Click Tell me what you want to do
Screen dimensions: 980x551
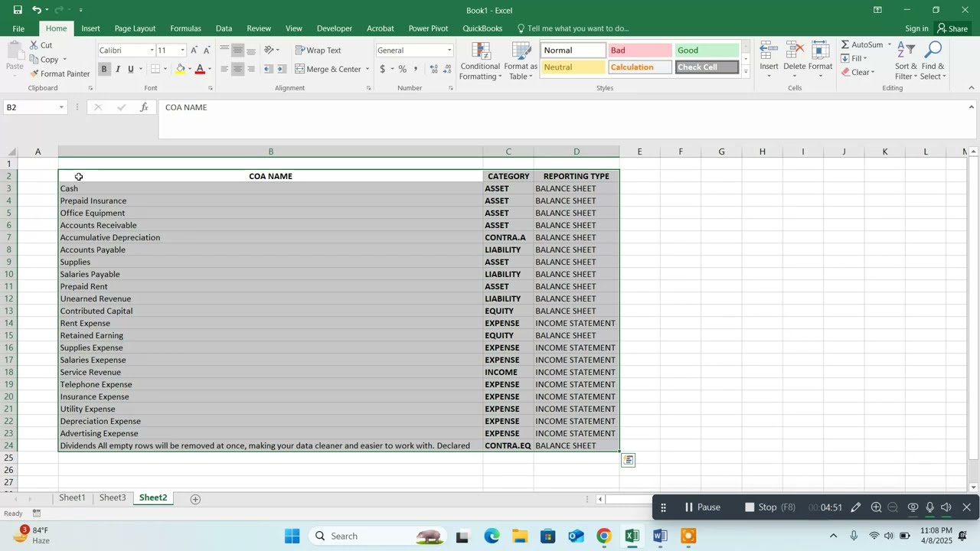[x=573, y=28]
